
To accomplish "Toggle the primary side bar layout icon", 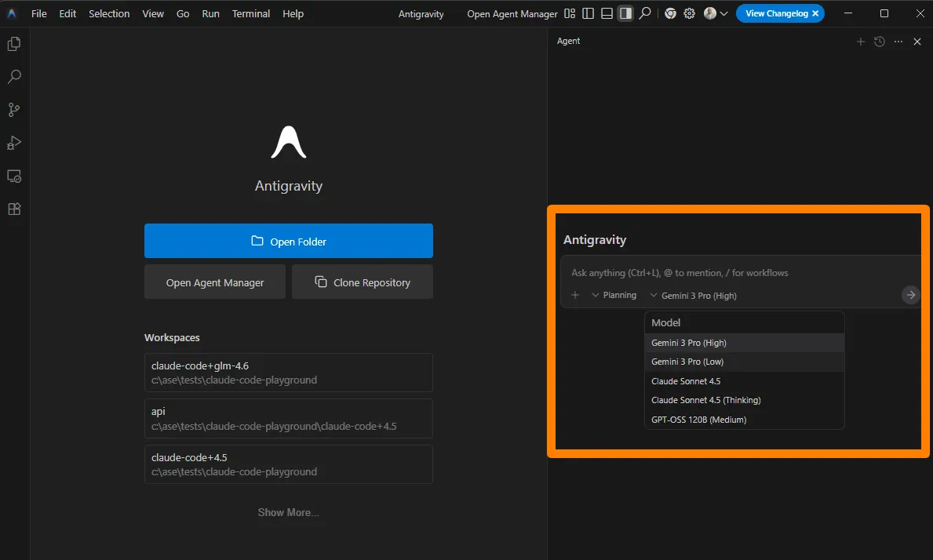I will click(x=588, y=13).
